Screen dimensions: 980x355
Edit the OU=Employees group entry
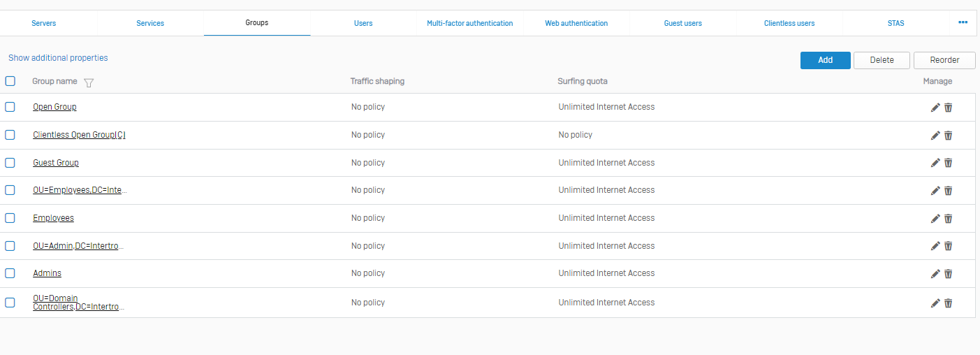click(x=935, y=190)
